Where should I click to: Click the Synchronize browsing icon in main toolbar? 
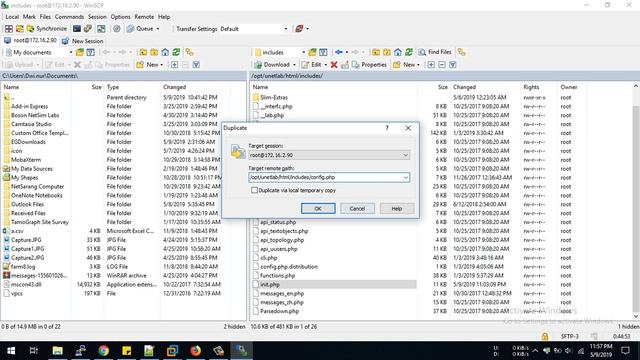point(101,29)
